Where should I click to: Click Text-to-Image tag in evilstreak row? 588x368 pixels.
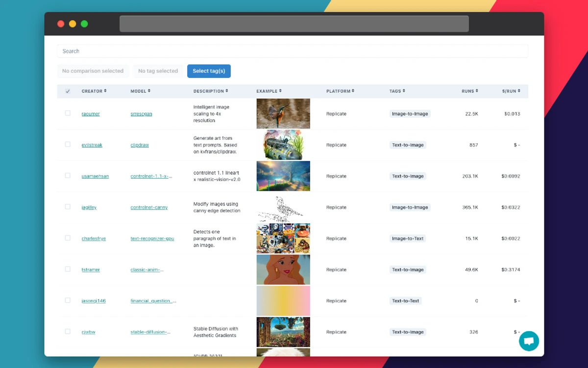408,145
